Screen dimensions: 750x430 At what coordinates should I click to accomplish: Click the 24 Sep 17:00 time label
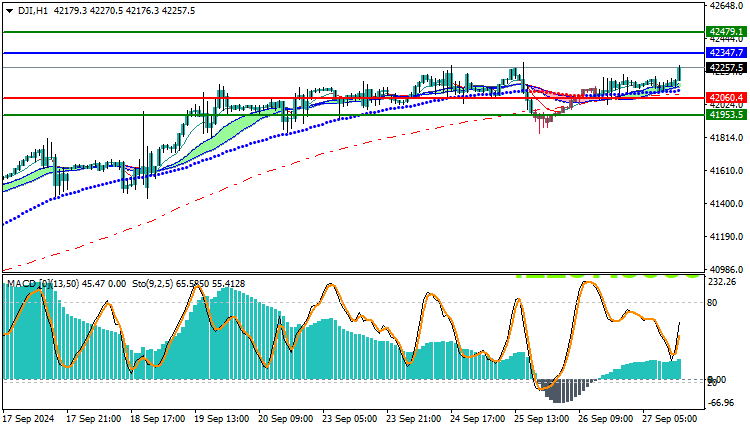pyautogui.click(x=477, y=419)
